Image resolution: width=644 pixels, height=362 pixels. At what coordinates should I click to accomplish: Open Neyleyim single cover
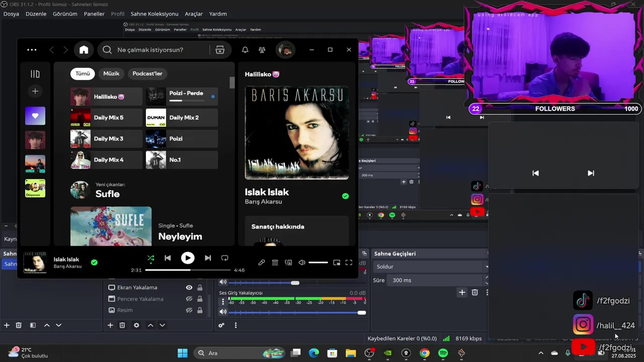click(111, 226)
